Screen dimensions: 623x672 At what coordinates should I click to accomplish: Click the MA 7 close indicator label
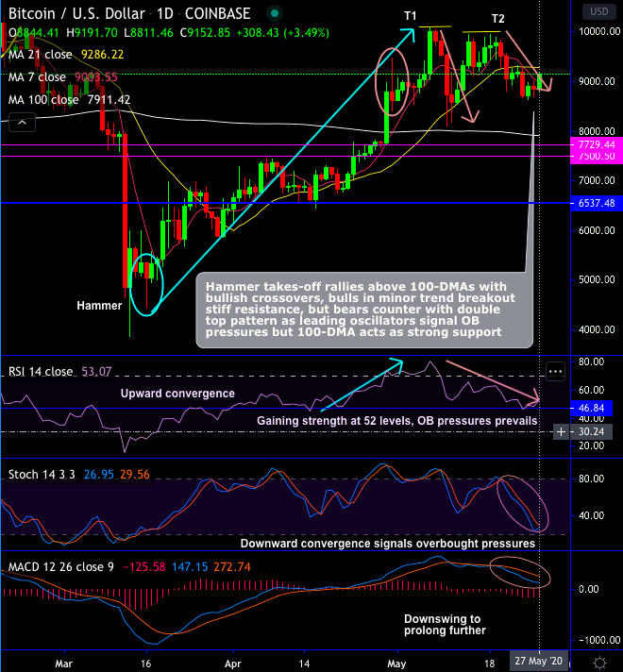[x=37, y=77]
